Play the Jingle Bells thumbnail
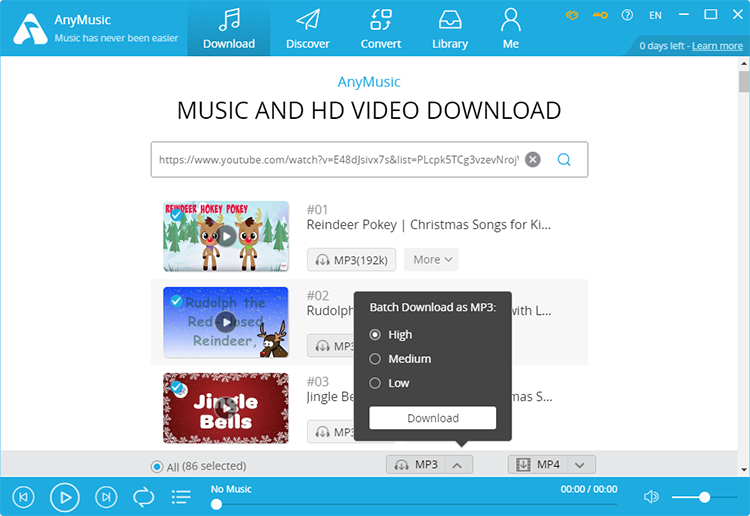 tap(226, 408)
